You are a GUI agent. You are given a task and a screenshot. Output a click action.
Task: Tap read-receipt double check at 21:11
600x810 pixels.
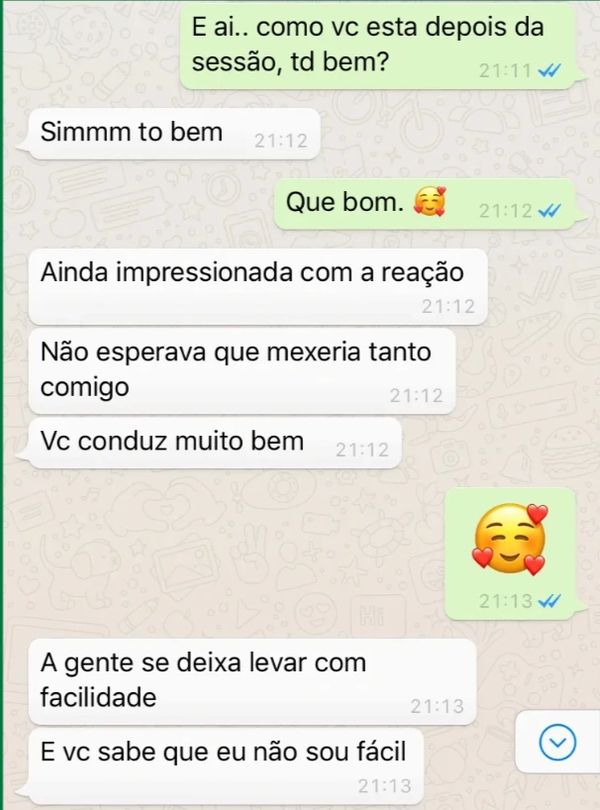coord(549,71)
